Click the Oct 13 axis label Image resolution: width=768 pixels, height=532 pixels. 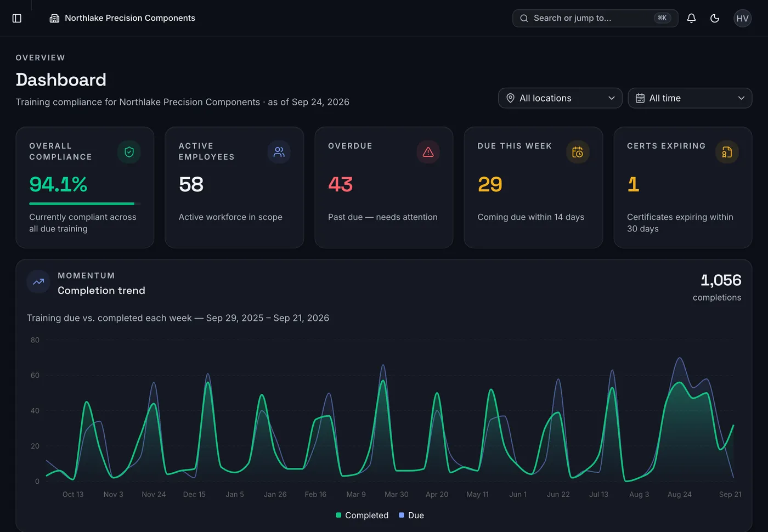coord(73,494)
